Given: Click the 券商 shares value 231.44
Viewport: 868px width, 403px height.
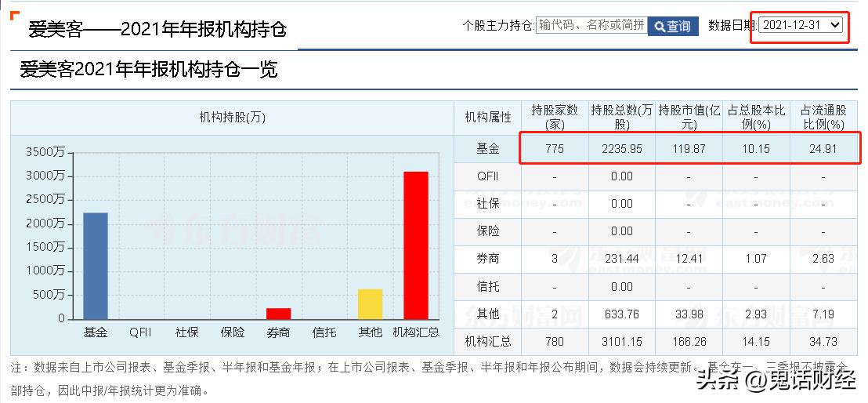Looking at the screenshot, I should coord(622,259).
